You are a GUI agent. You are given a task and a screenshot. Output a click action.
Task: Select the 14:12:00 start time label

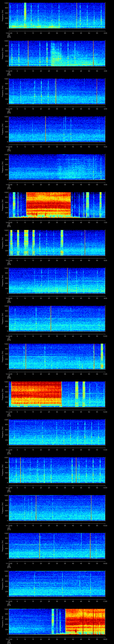point(9,450)
